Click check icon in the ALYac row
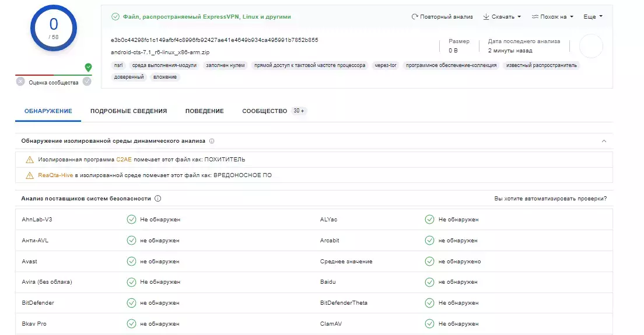Screen dimensions: 644x335 pyautogui.click(x=429, y=220)
